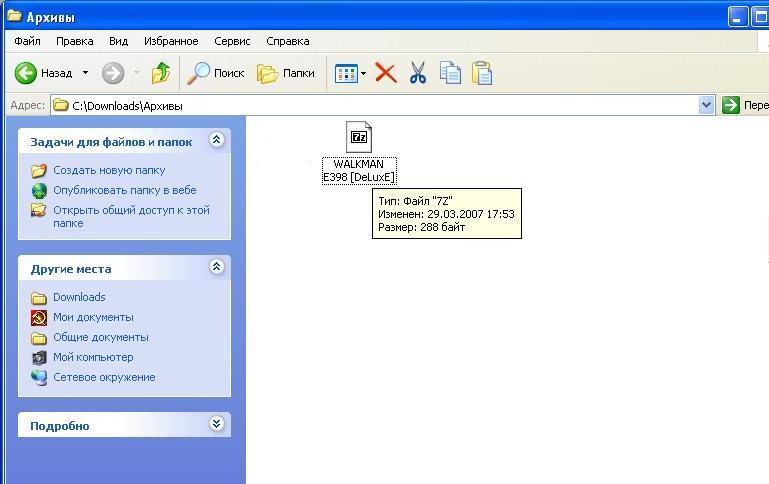Click the Общие документы folder icon

(39, 338)
